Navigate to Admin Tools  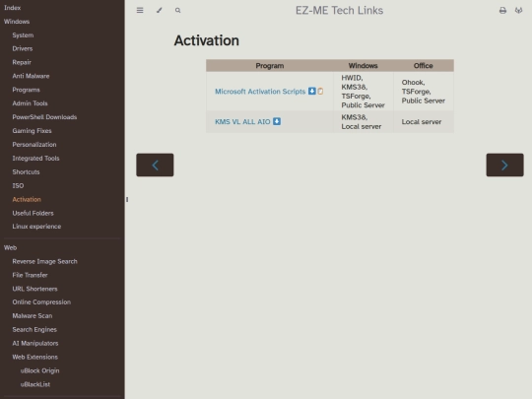pos(30,103)
